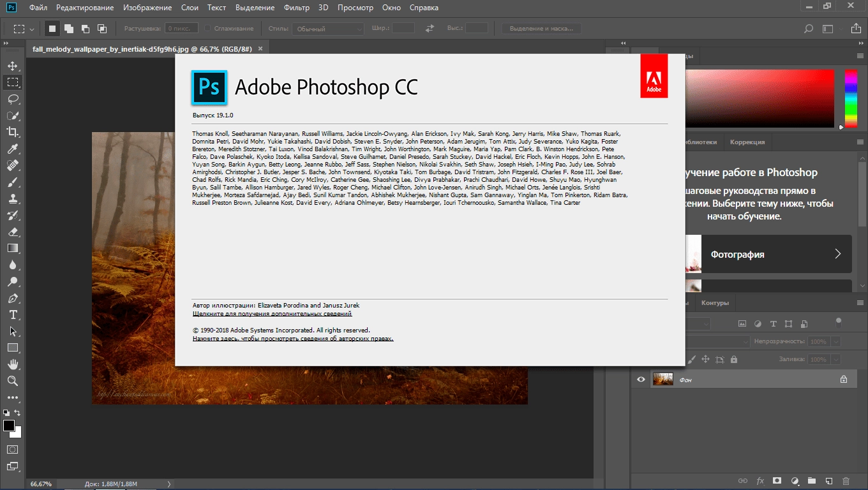Select the History Brush tool
This screenshot has width=868, height=490.
pyautogui.click(x=13, y=215)
